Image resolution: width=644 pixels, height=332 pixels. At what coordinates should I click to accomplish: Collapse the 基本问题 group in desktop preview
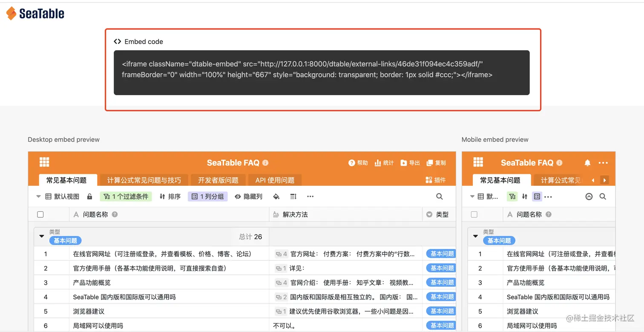pyautogui.click(x=42, y=236)
